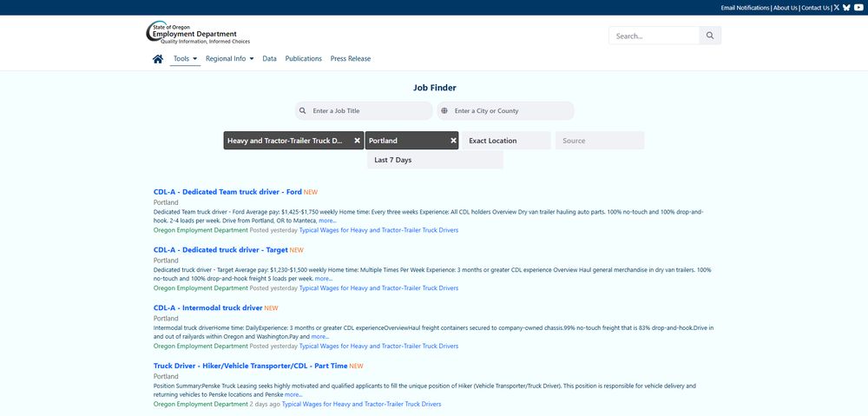Viewport: 868px width, 416px height.
Task: Open CDL-A Dedicated truck driver - Target posting
Action: [x=220, y=250]
